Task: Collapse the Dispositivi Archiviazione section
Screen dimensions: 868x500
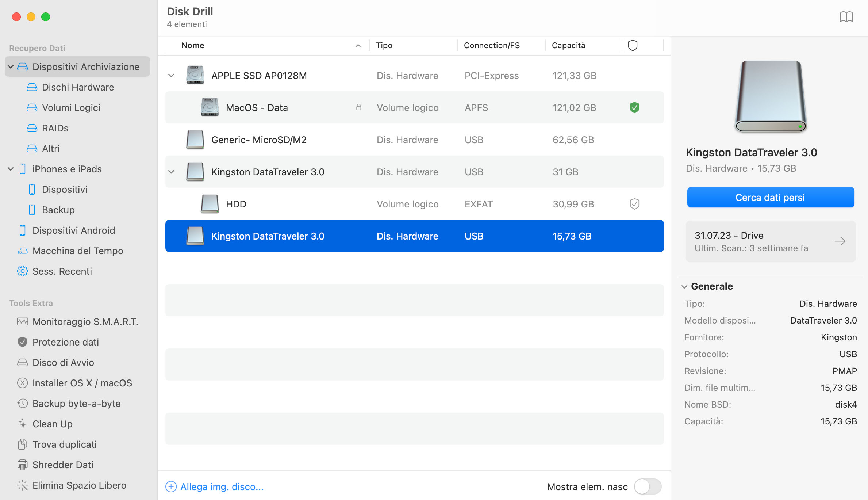Action: (x=10, y=67)
